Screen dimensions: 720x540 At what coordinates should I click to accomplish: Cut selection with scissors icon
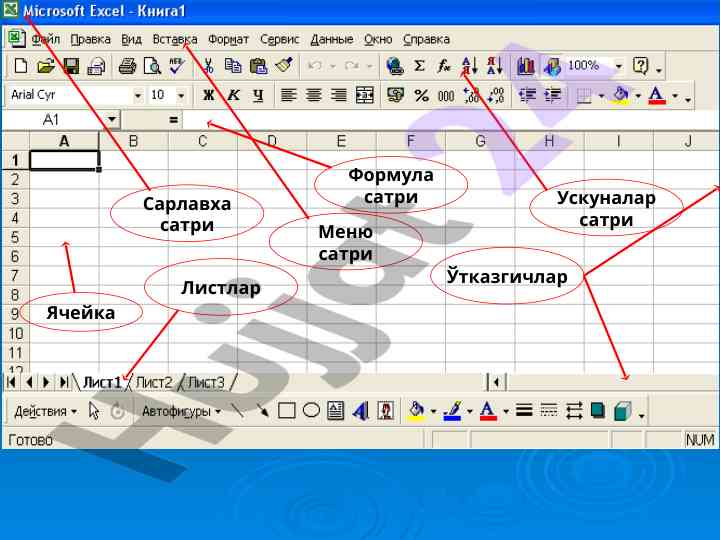point(208,66)
